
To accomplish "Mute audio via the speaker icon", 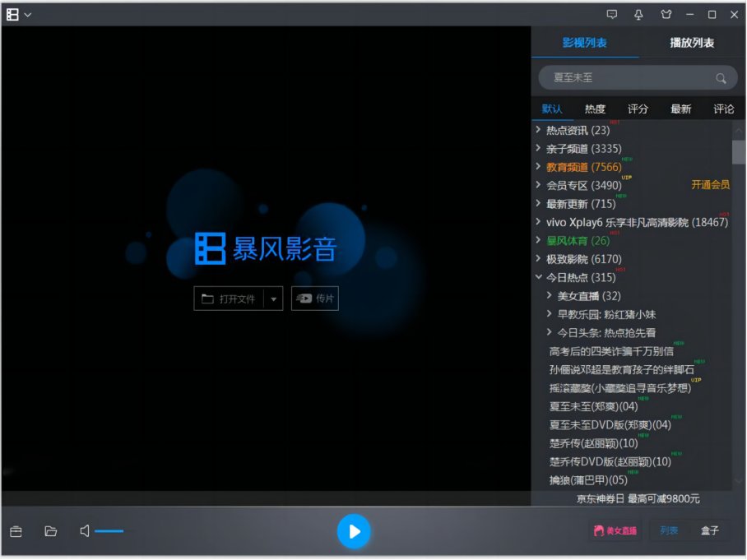I will (x=83, y=531).
